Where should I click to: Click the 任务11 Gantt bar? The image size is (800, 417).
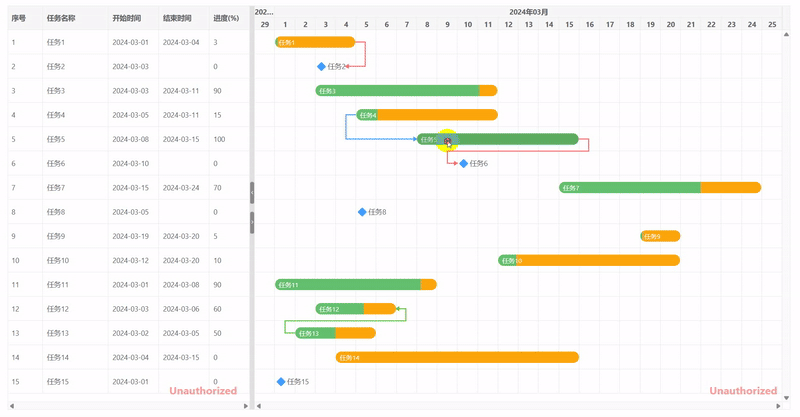(x=356, y=285)
